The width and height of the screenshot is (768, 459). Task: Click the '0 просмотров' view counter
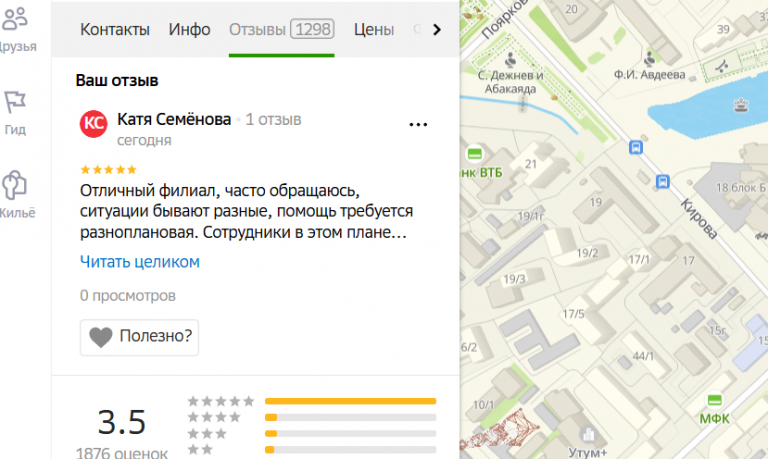tap(127, 295)
